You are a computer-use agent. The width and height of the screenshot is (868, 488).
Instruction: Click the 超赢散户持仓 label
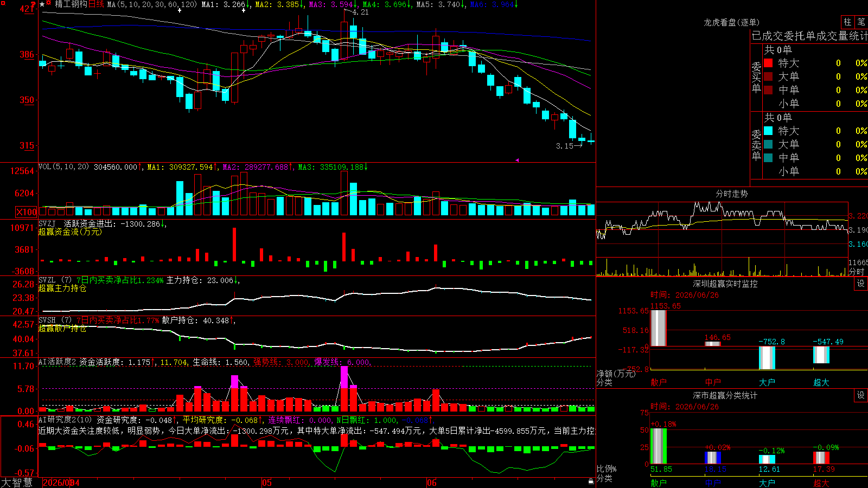coord(62,329)
